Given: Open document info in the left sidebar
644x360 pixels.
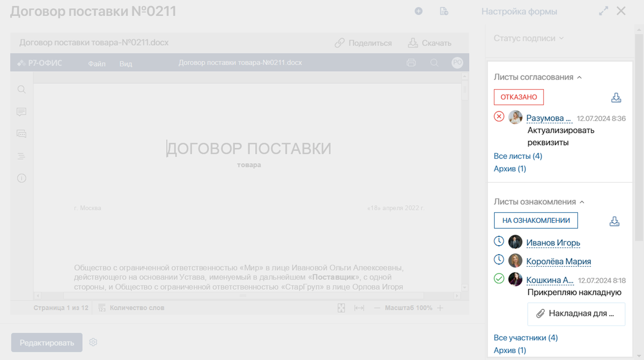Looking at the screenshot, I should point(21,178).
